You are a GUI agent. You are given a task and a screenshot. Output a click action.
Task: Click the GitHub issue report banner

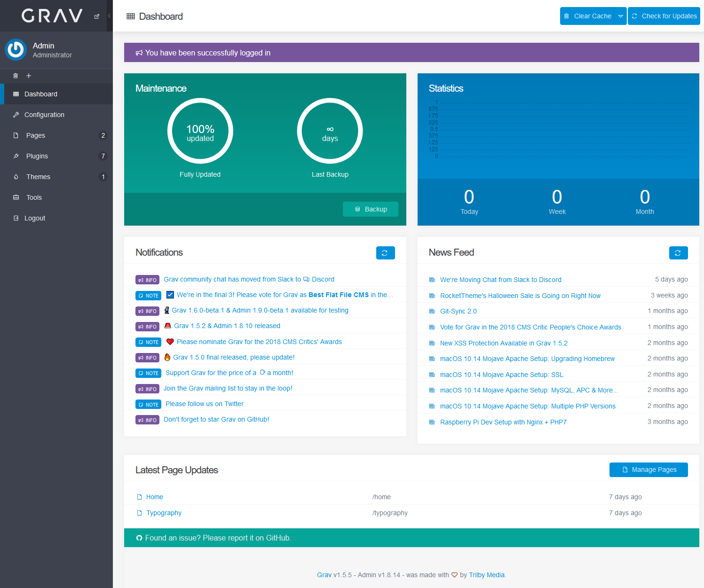point(411,538)
